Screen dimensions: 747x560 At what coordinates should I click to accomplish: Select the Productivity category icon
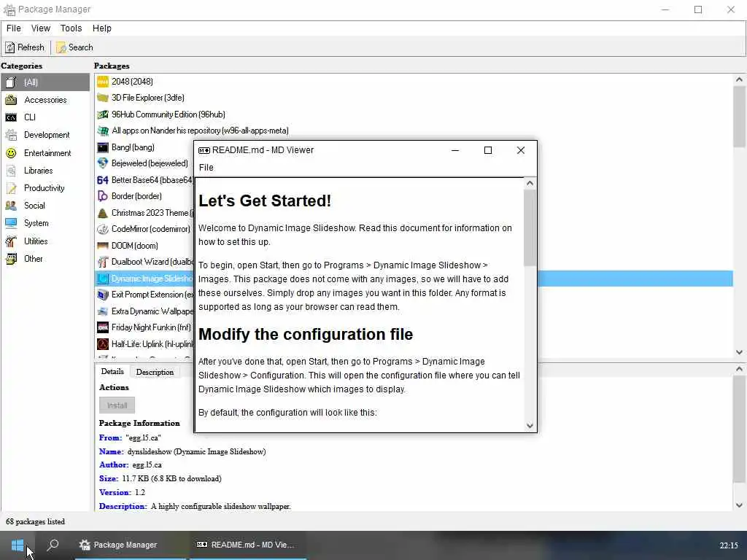(11, 188)
